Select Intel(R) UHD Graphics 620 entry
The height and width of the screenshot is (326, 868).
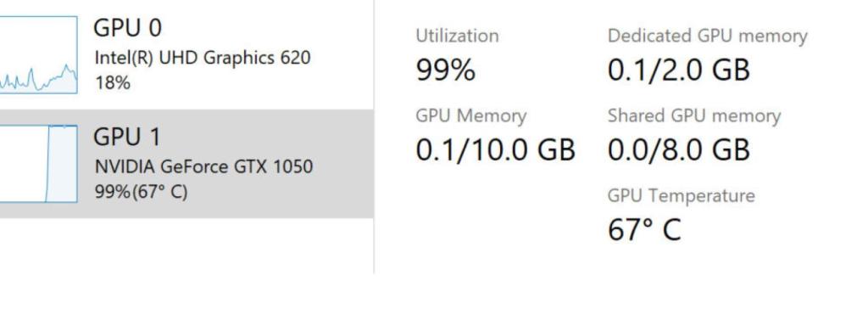click(203, 57)
